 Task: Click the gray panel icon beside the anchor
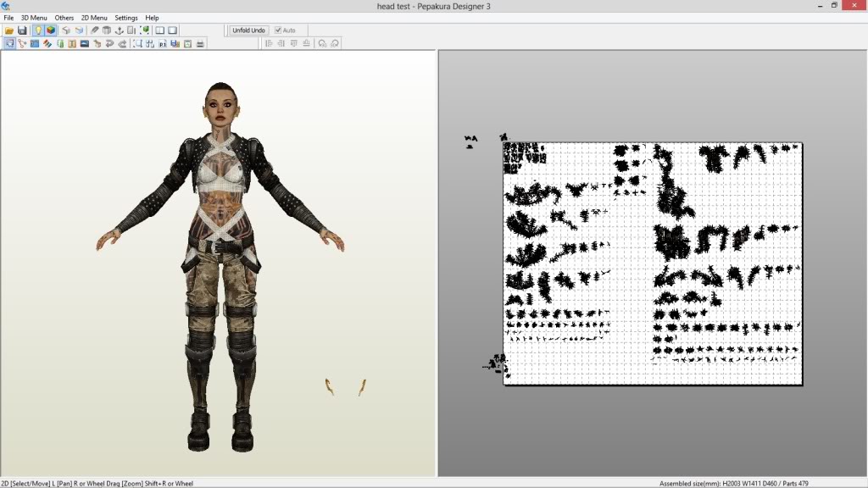[131, 30]
